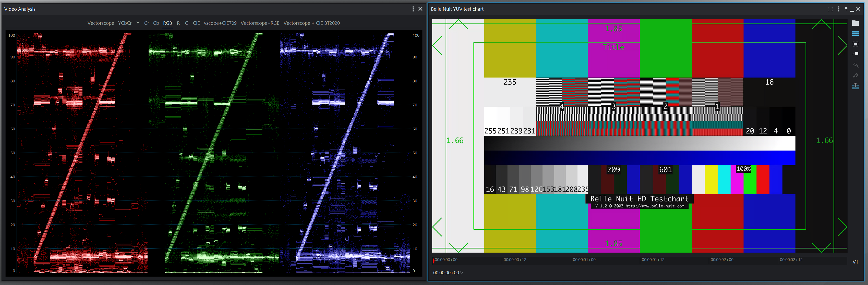Open the options menu of the Video Analysis panel
The width and height of the screenshot is (868, 285).
[413, 9]
